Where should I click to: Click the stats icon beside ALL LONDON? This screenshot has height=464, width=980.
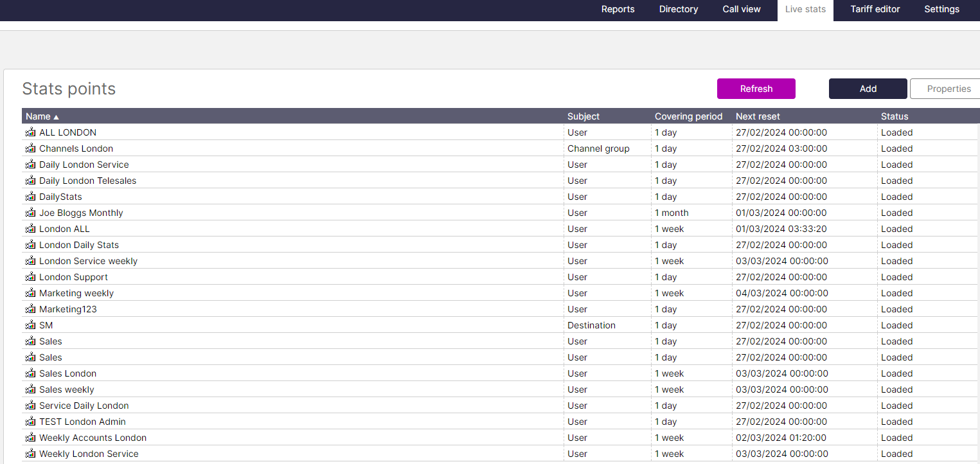point(30,132)
